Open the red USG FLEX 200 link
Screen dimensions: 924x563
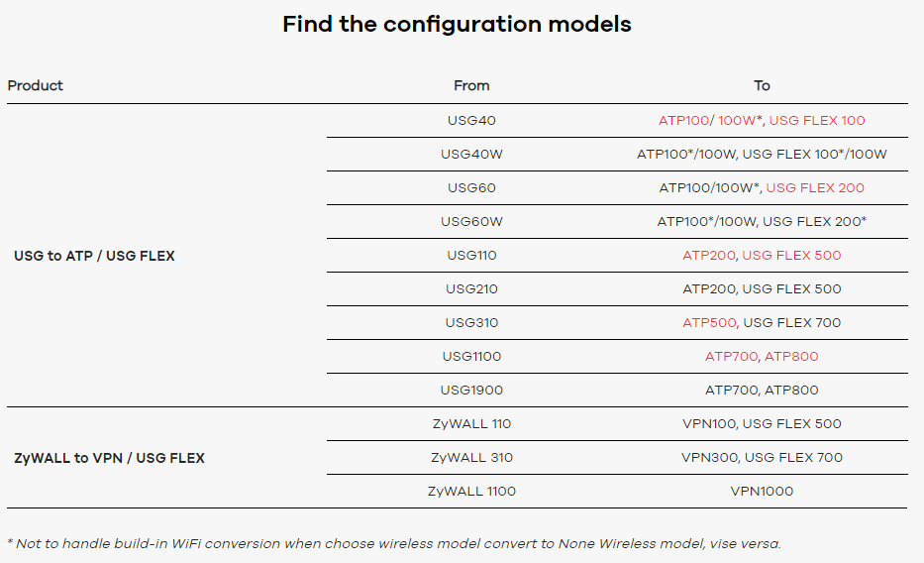[815, 188]
